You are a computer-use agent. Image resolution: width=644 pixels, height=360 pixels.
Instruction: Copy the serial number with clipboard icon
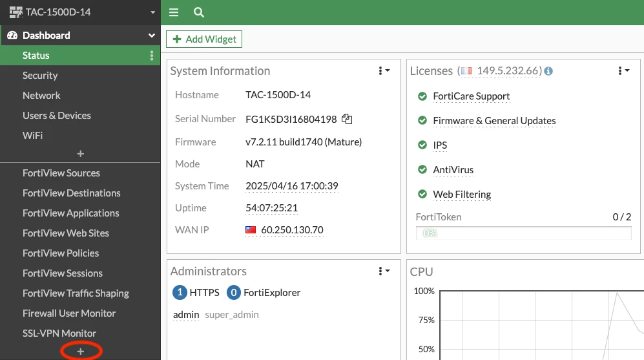(347, 119)
